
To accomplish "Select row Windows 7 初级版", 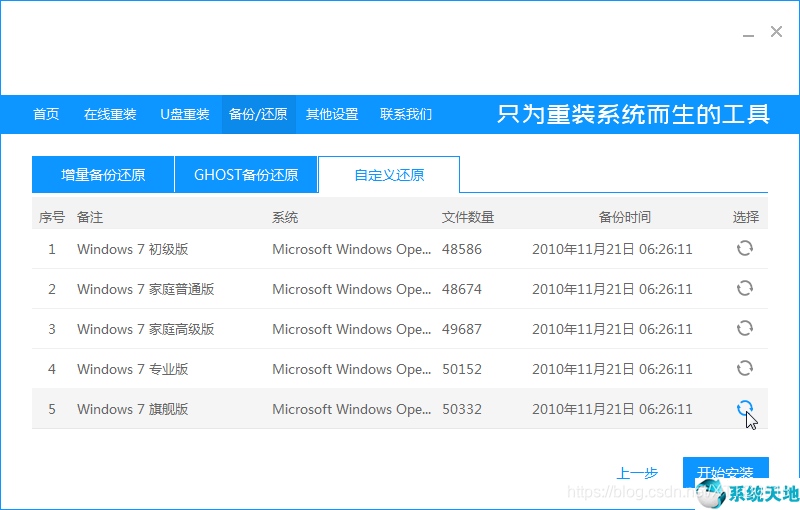I will click(x=399, y=249).
